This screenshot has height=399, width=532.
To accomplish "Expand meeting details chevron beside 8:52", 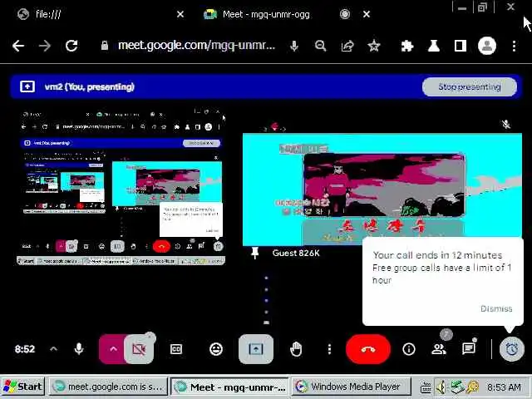I will [53, 349].
